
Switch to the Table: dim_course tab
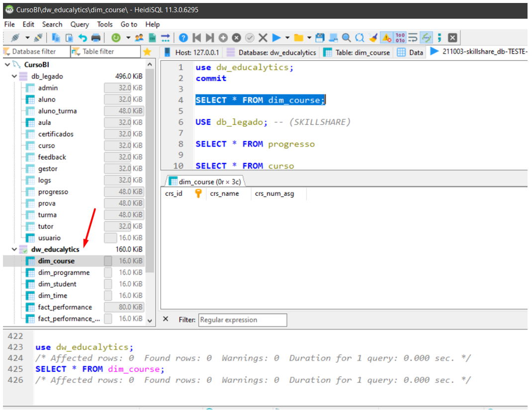(x=356, y=52)
